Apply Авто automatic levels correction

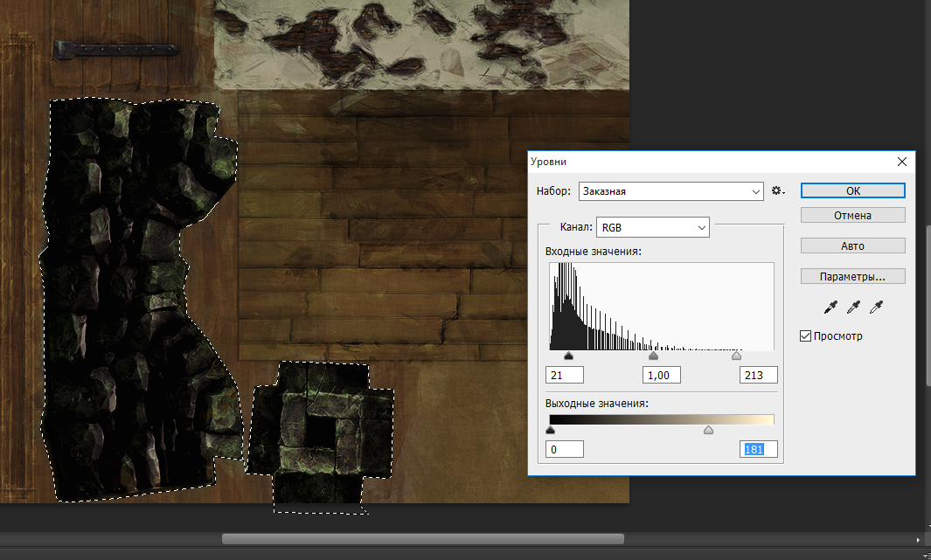[852, 245]
